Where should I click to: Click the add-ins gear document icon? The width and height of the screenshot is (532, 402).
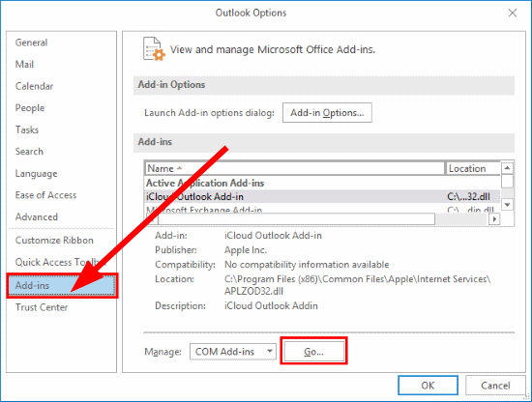[x=154, y=49]
